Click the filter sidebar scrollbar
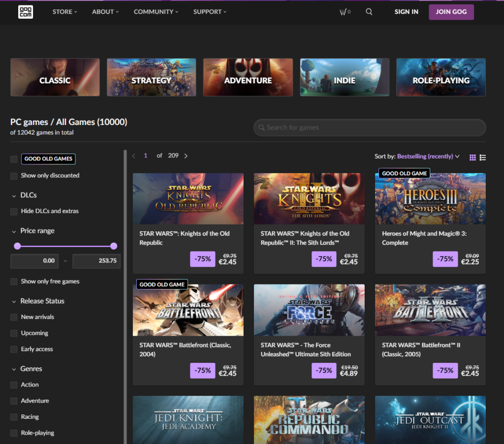This screenshot has height=444, width=504. point(125,297)
